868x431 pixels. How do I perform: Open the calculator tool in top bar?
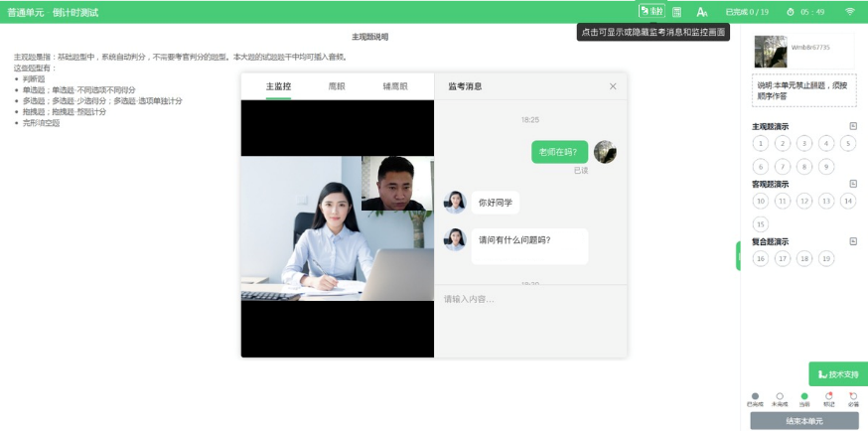coord(677,12)
